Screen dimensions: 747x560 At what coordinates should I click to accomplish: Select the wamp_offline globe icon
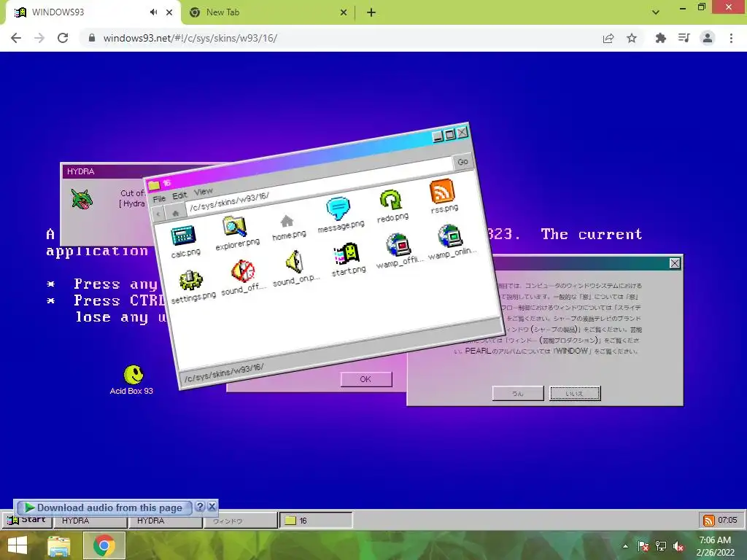point(398,245)
